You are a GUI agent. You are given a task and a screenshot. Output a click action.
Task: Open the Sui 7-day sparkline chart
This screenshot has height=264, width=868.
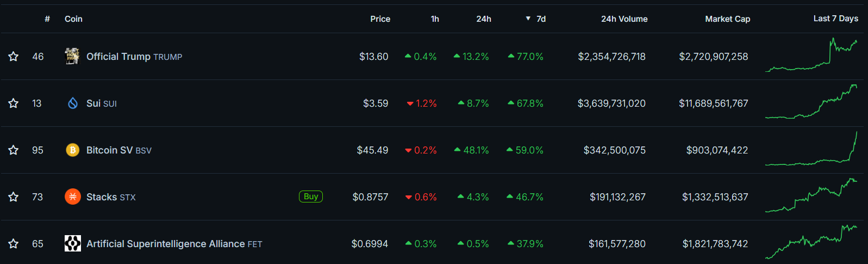(x=811, y=102)
